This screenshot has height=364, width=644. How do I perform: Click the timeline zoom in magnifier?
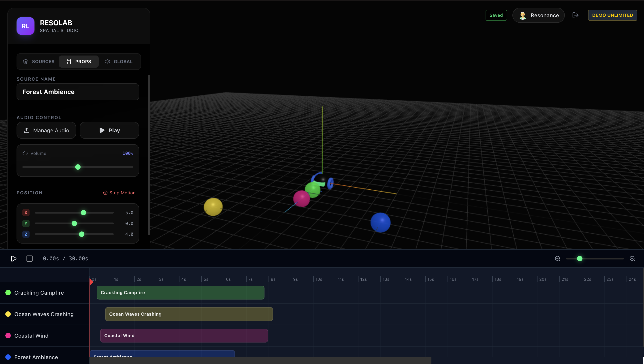[632, 258]
